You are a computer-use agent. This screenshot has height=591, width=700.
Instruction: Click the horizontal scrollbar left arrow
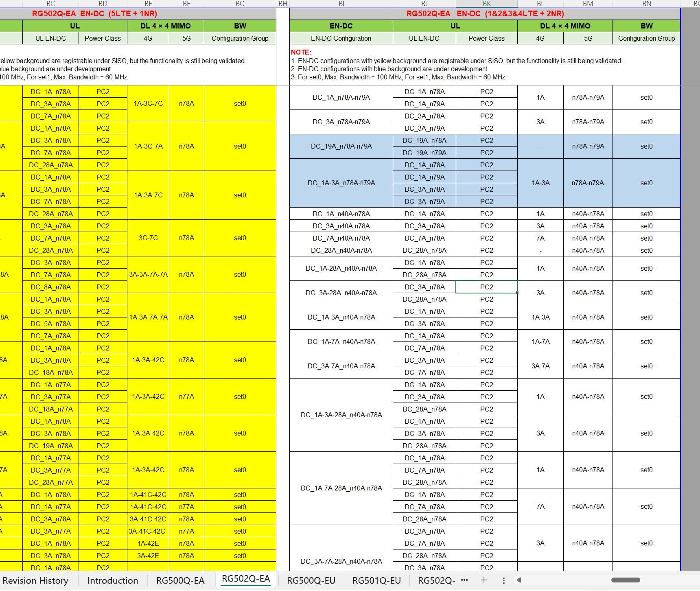(x=519, y=580)
